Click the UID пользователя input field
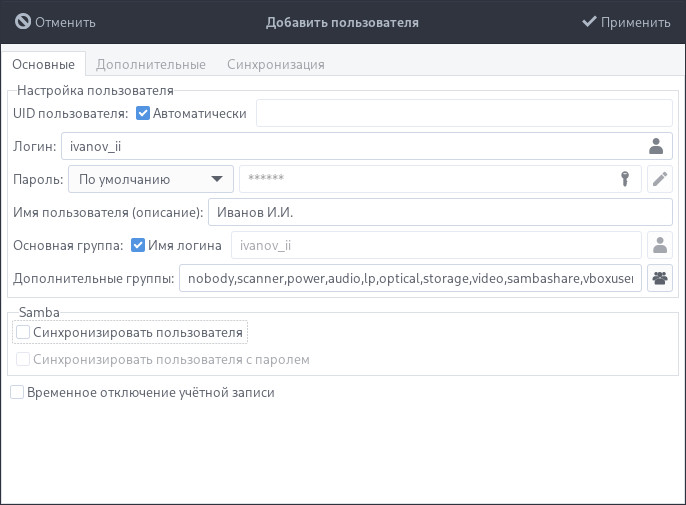Image resolution: width=686 pixels, height=505 pixels. tap(464, 113)
